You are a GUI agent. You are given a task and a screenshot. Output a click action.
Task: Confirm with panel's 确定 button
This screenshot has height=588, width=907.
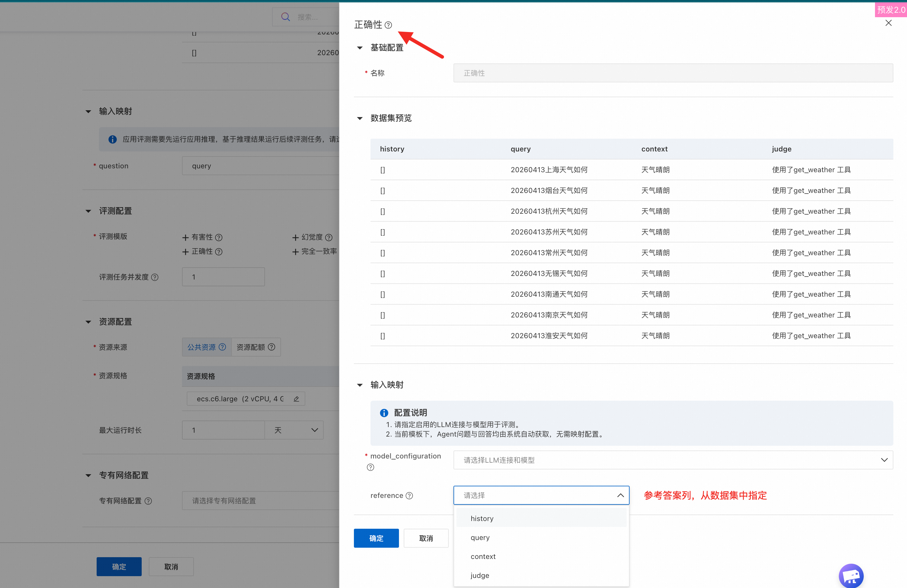(x=376, y=538)
